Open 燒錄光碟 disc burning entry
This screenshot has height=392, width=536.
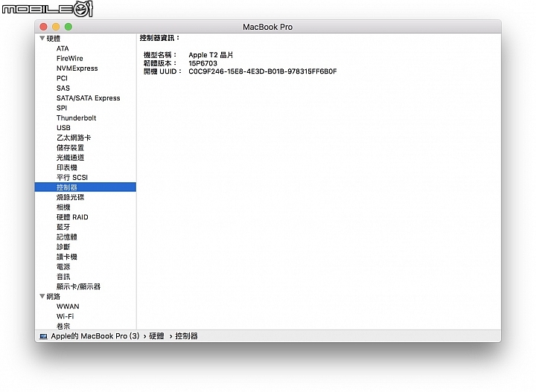[70, 197]
